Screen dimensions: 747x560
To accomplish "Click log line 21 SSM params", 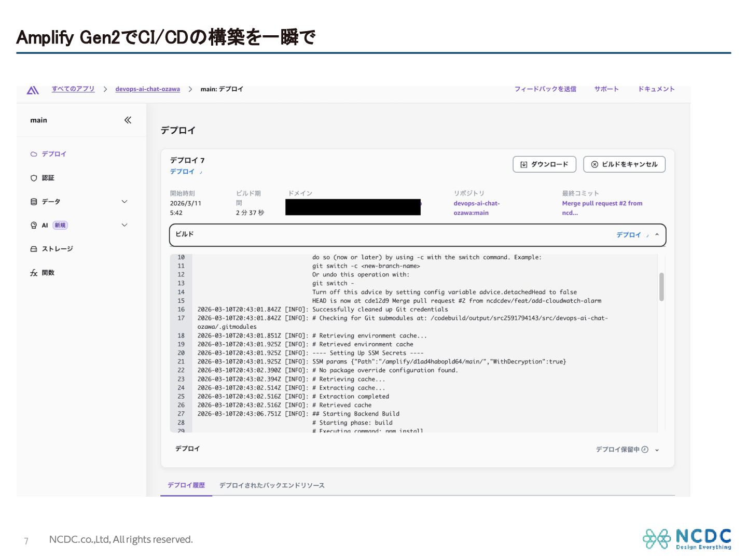I will (x=382, y=362).
